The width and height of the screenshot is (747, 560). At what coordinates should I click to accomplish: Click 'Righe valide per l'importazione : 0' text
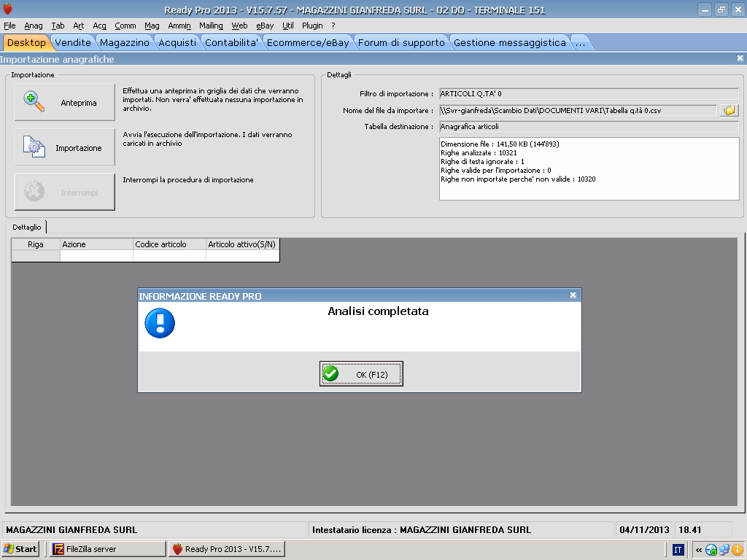(496, 171)
